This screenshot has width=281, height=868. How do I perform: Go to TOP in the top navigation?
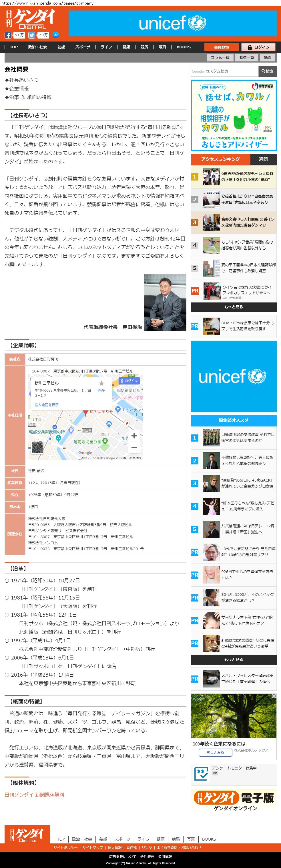pos(14,47)
